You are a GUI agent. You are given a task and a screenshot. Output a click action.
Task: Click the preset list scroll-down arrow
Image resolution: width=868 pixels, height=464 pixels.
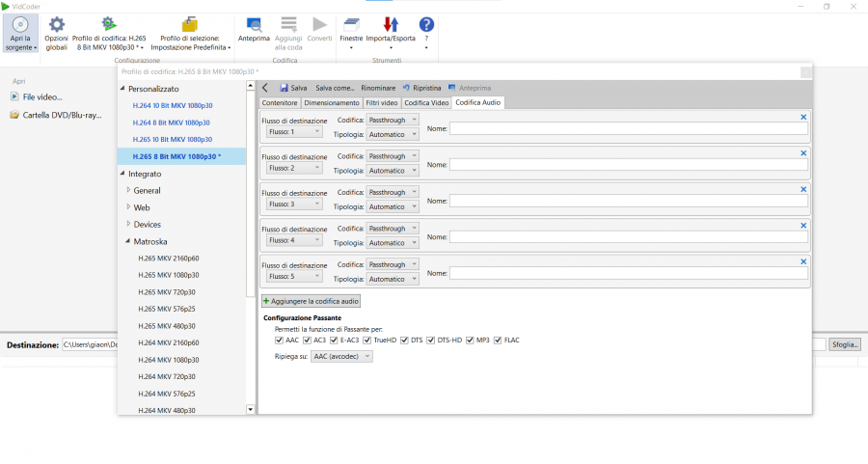click(250, 410)
